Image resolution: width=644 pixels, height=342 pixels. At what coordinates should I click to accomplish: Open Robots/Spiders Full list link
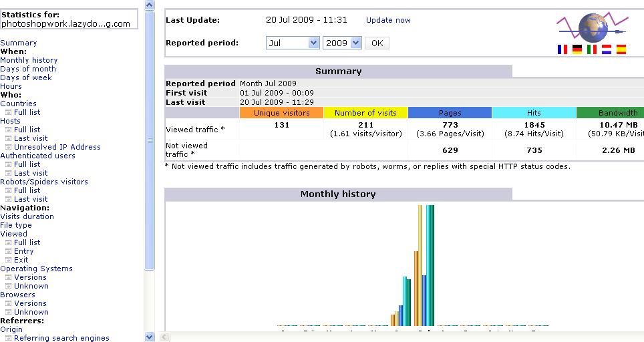(x=27, y=190)
